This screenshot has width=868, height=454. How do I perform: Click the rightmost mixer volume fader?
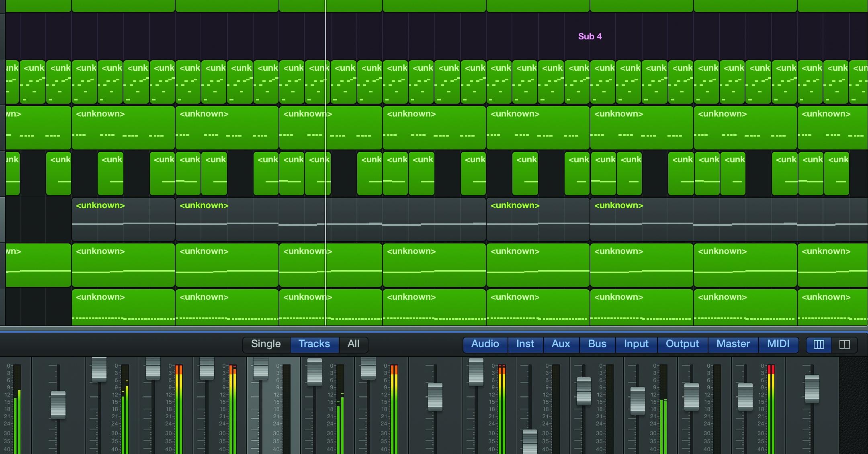(812, 389)
